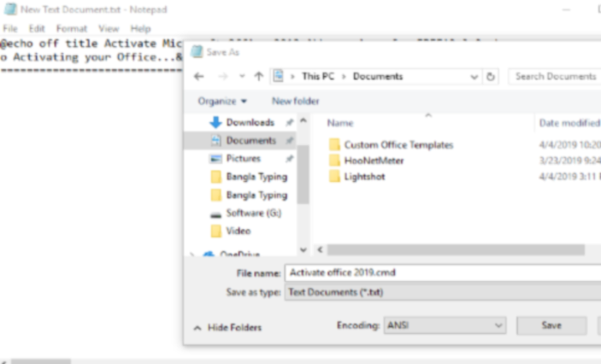This screenshot has width=601, height=364.
Task: Expand the OneDrive tree node
Action: coord(192,254)
